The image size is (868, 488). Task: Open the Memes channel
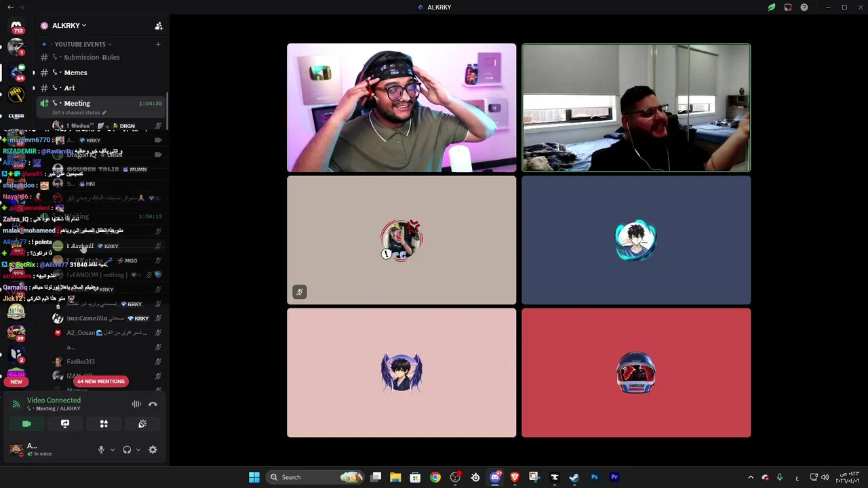[x=100, y=73]
